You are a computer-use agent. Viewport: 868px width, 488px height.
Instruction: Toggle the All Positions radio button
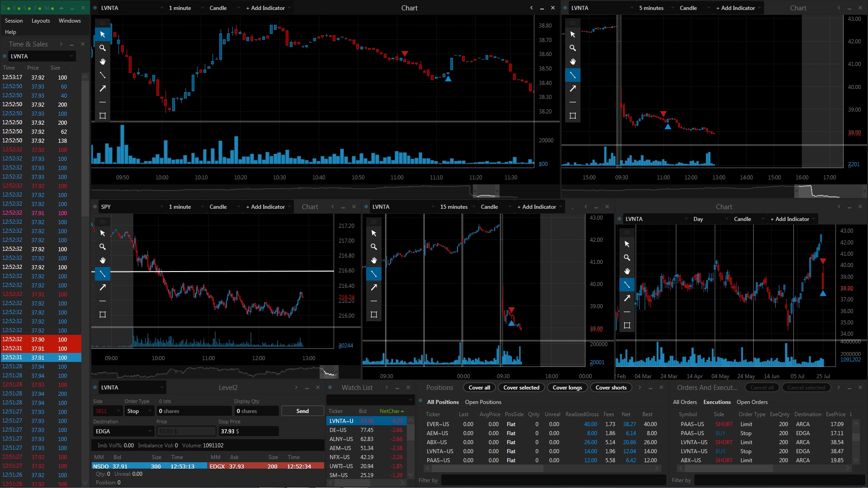pos(421,401)
